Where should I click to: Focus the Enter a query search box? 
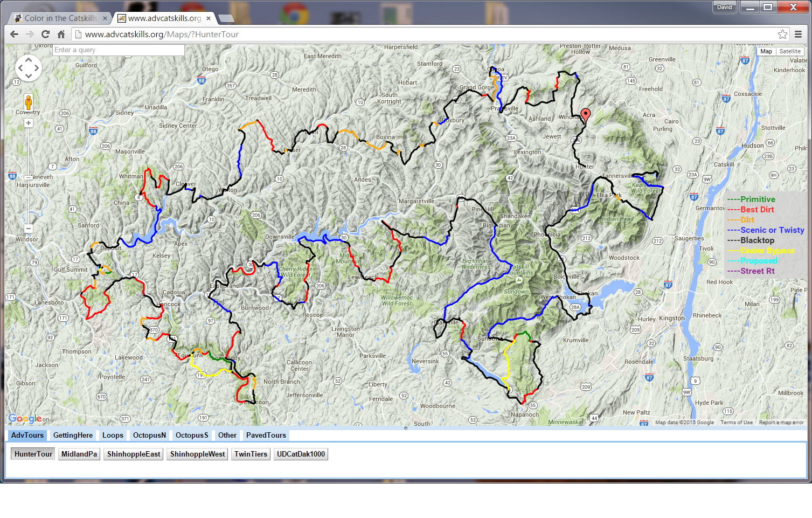[119, 50]
